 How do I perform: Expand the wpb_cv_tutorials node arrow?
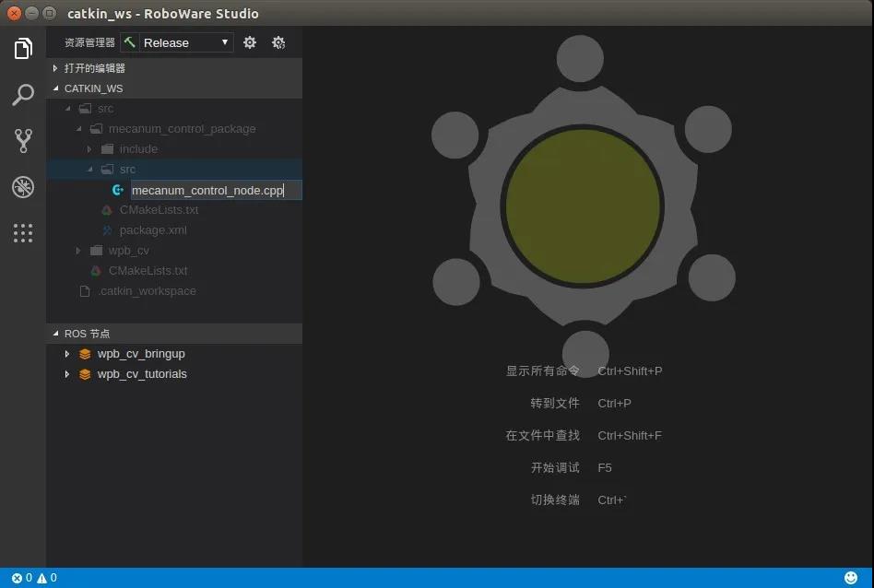tap(67, 374)
